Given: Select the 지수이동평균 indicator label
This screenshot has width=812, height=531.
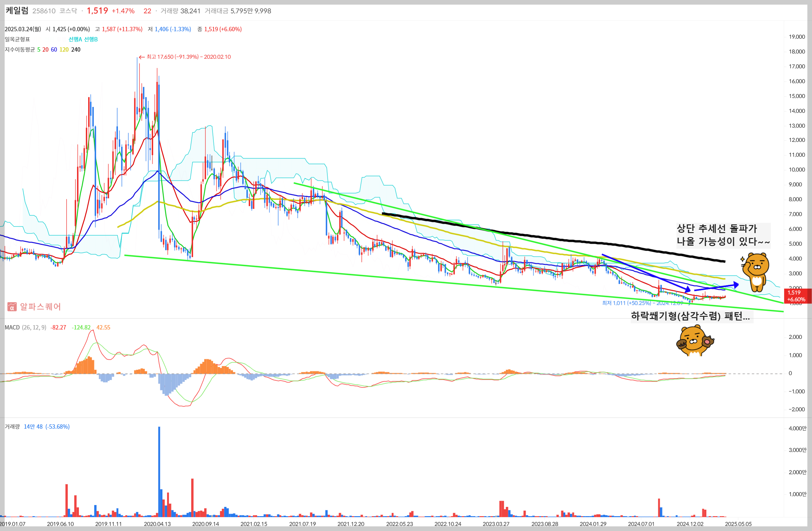Looking at the screenshot, I should (x=20, y=49).
